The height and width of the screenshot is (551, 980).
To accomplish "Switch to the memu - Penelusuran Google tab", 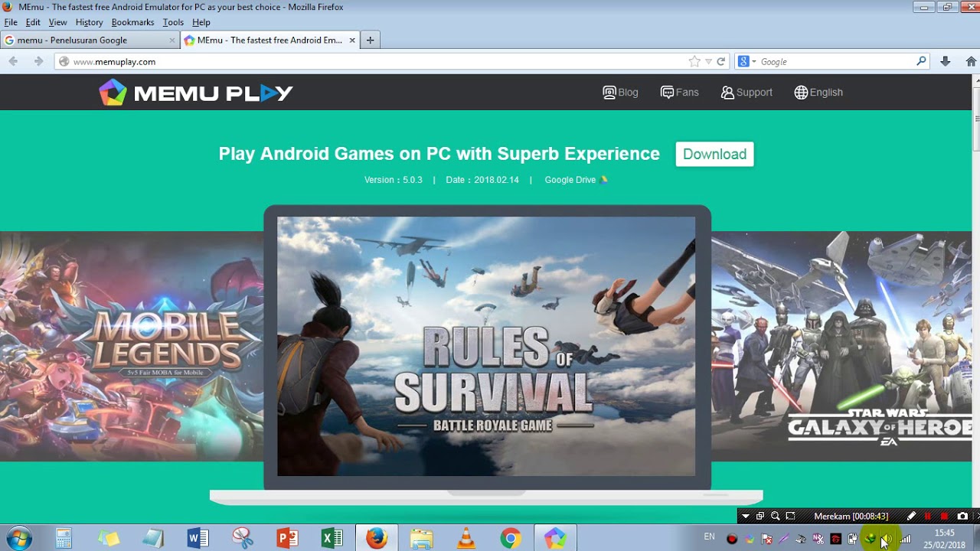I will pos(90,40).
